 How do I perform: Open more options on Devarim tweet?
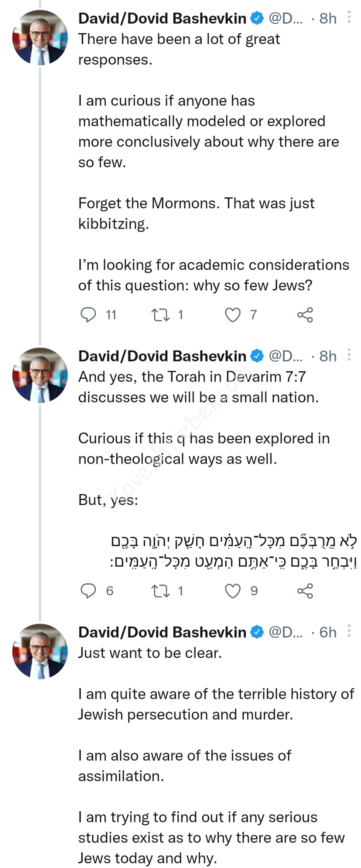click(x=349, y=355)
